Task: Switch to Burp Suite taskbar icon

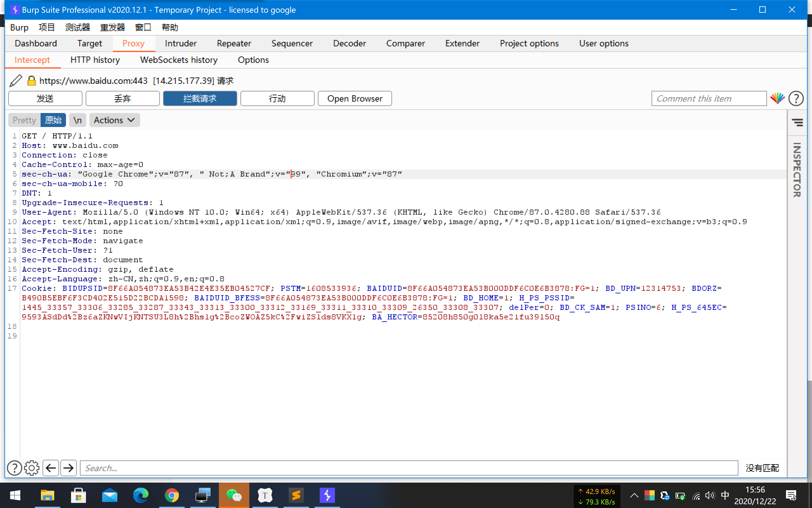Action: tap(327, 495)
